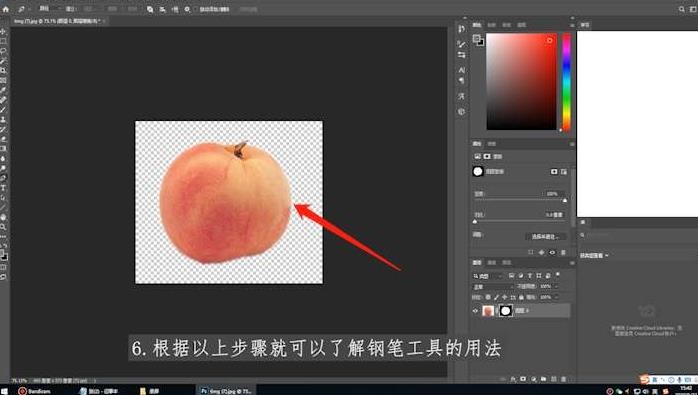This screenshot has width=698, height=395.
Task: Select the Rectangular Marquee tool
Action: coord(4,41)
